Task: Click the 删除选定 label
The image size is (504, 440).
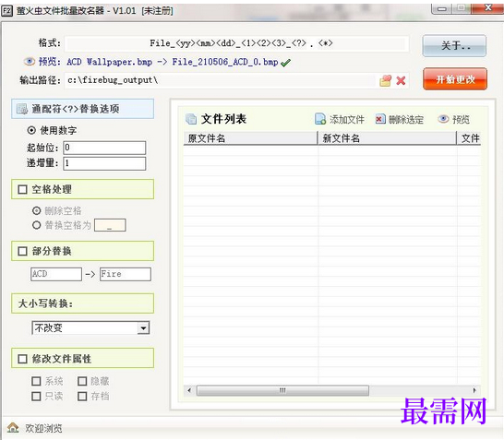Action: click(406, 120)
